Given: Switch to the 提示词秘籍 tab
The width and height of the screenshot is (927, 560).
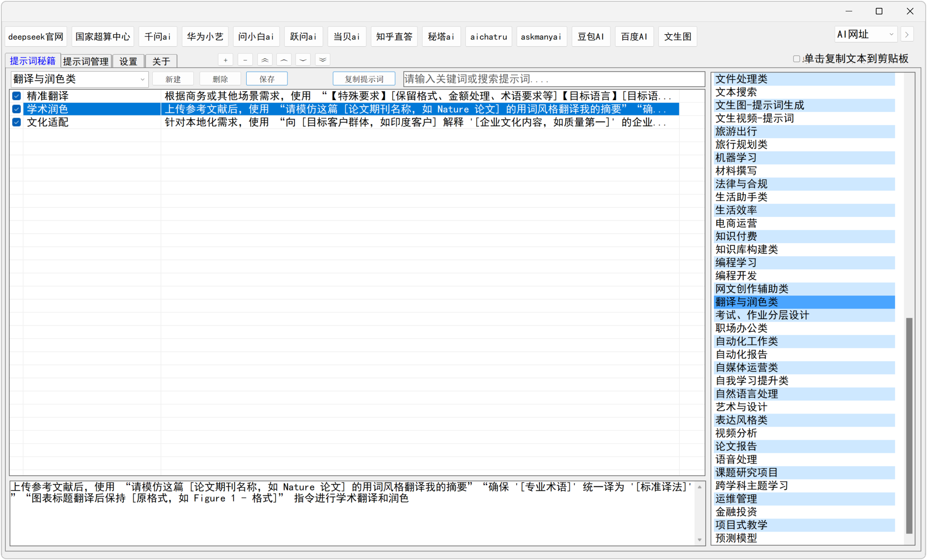Looking at the screenshot, I should 33,61.
